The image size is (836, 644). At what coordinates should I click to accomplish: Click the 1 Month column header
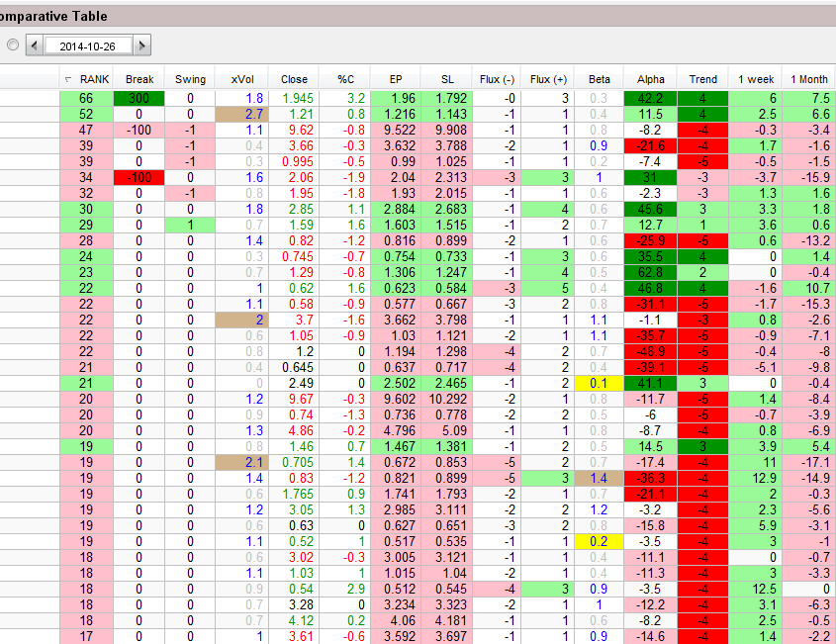(x=806, y=79)
